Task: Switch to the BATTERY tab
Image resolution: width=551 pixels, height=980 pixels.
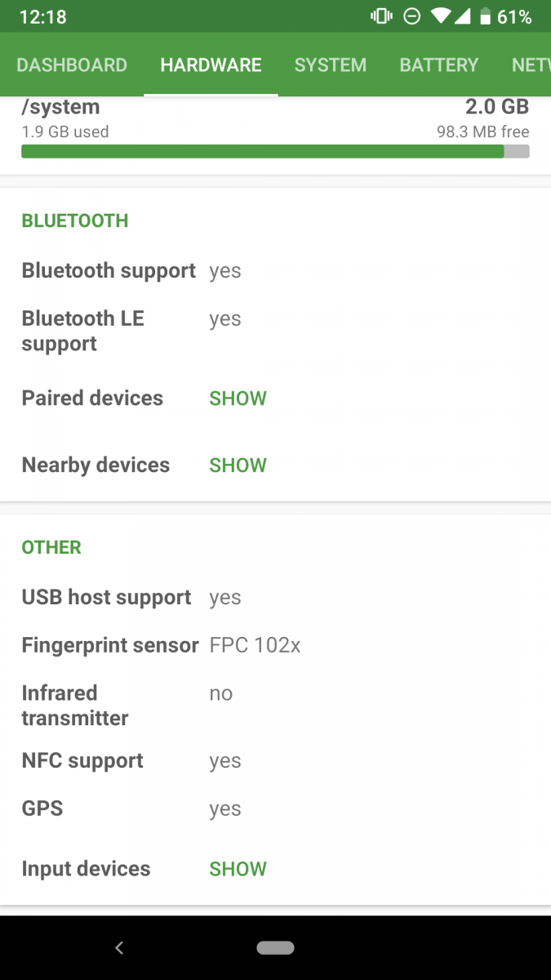Action: [439, 65]
